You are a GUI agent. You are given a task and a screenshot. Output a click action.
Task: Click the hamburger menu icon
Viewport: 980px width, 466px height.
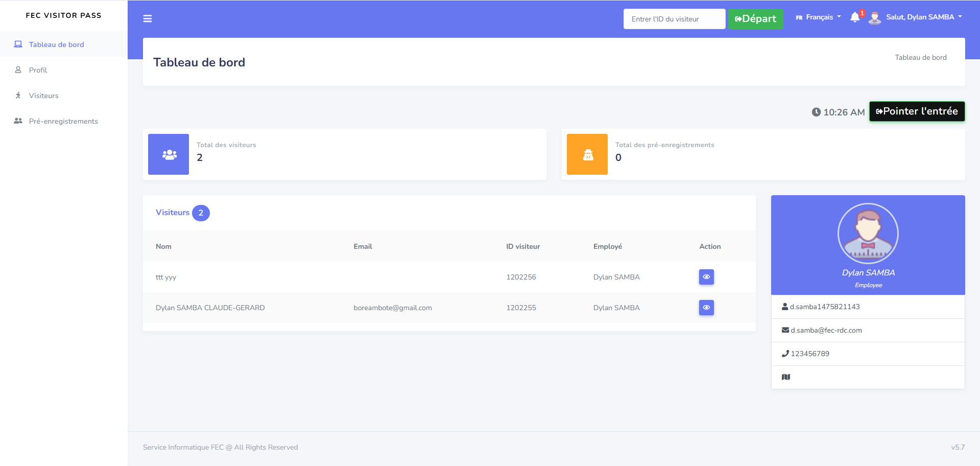[x=148, y=19]
